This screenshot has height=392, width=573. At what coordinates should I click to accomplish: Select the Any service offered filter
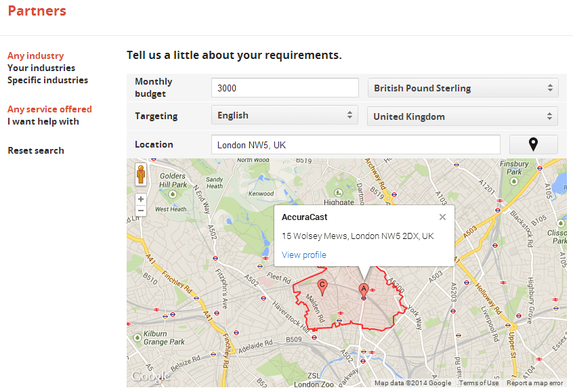(x=49, y=109)
